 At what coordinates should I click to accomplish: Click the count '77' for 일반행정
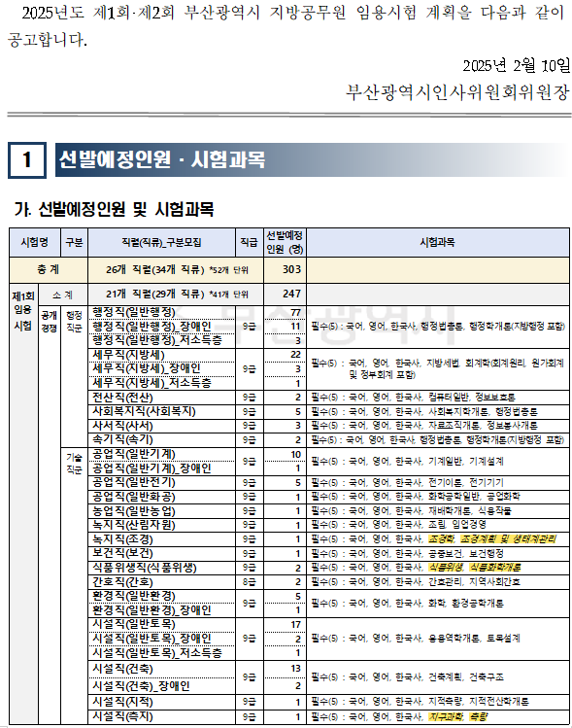[x=295, y=313]
